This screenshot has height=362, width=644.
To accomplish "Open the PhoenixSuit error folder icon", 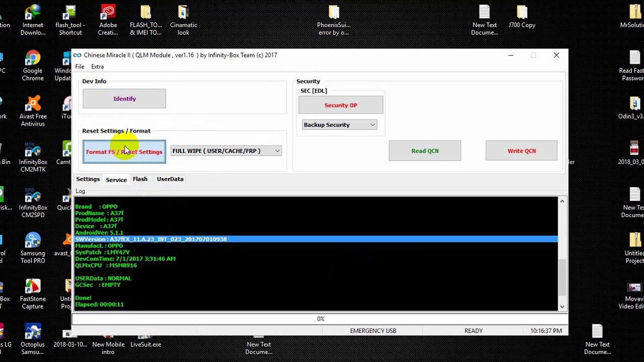I will [x=334, y=20].
